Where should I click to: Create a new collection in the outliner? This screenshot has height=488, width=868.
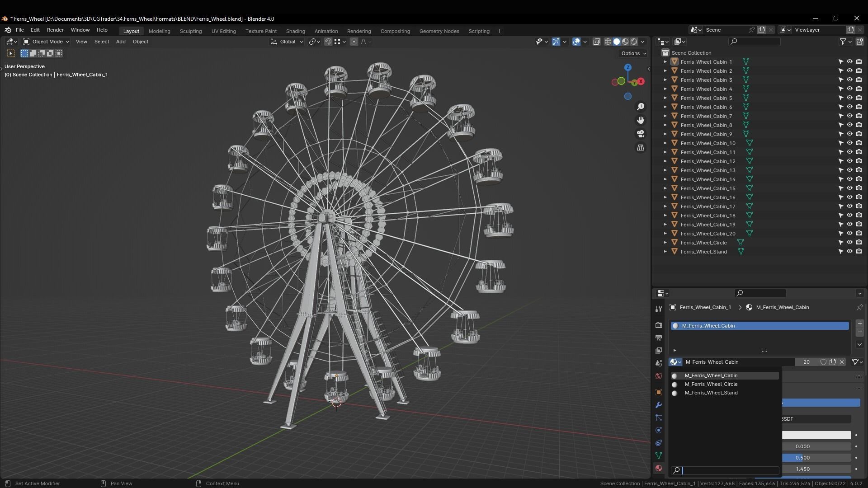(x=860, y=42)
